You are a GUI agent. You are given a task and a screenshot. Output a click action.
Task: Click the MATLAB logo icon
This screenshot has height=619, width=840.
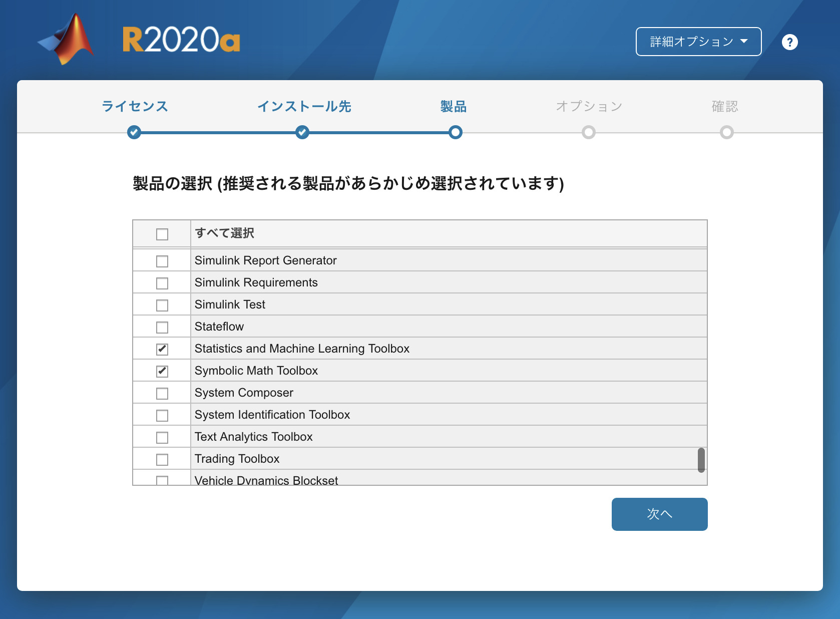(x=66, y=40)
